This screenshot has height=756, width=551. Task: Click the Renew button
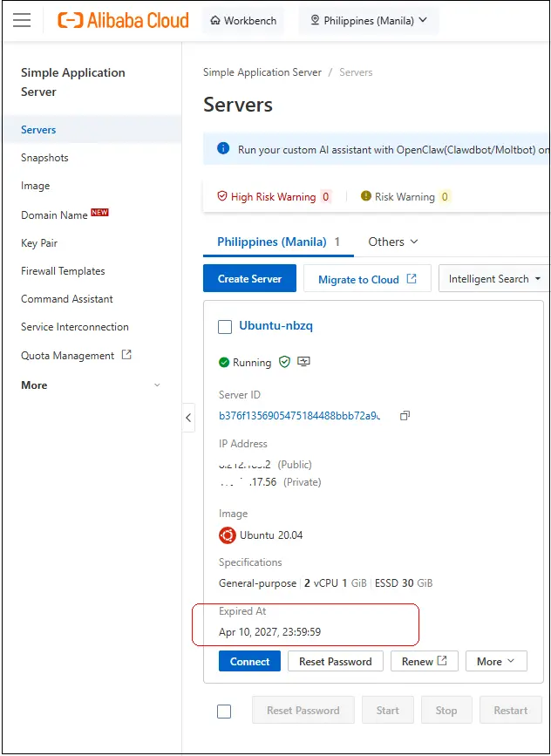click(425, 662)
